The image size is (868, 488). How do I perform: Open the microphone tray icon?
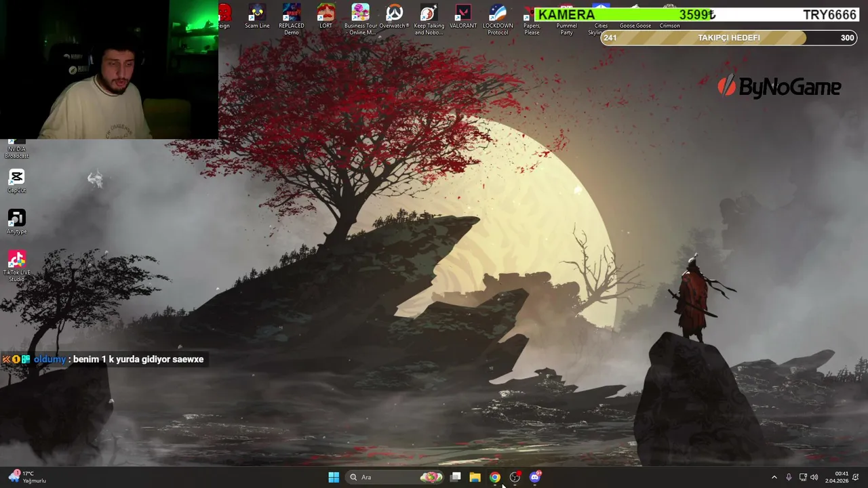tap(789, 477)
